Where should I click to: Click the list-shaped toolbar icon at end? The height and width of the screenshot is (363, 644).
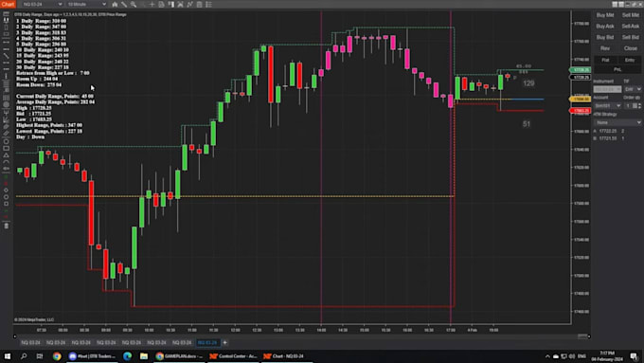pos(208,4)
